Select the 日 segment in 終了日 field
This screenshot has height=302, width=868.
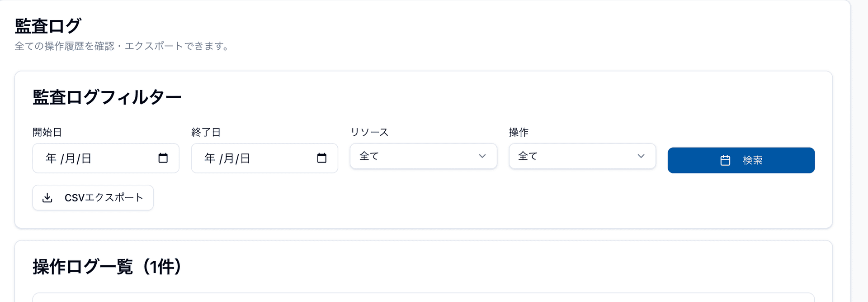click(245, 158)
